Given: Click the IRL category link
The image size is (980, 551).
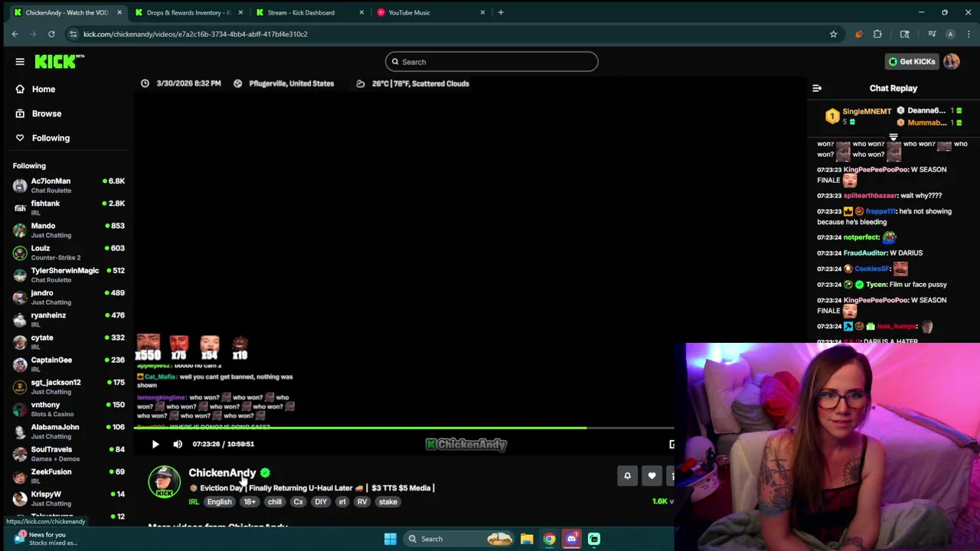Looking at the screenshot, I should point(194,502).
